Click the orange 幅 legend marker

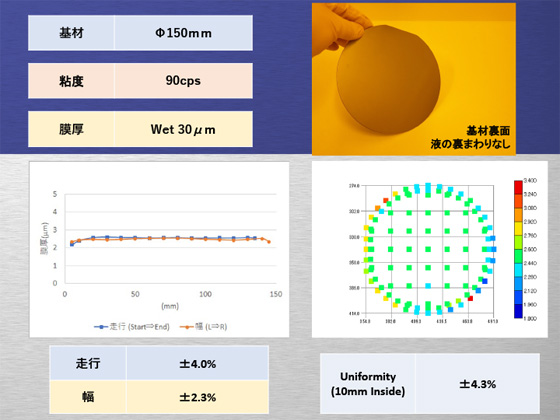(x=186, y=326)
